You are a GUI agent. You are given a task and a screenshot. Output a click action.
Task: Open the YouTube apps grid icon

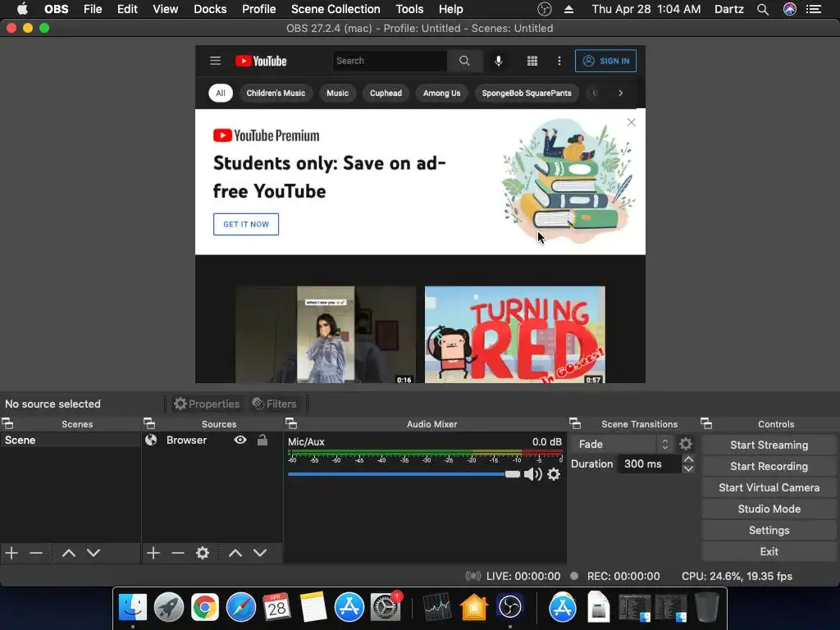(x=532, y=61)
